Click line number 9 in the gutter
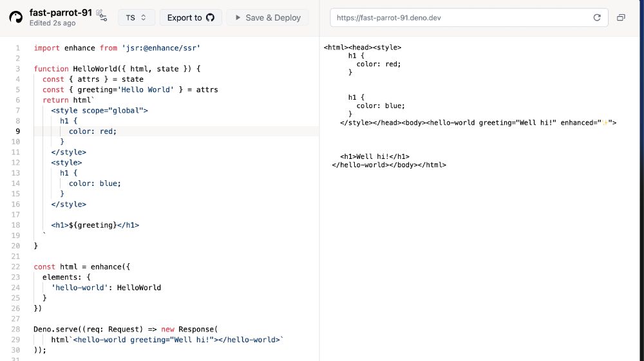The image size is (644, 361). coord(17,131)
